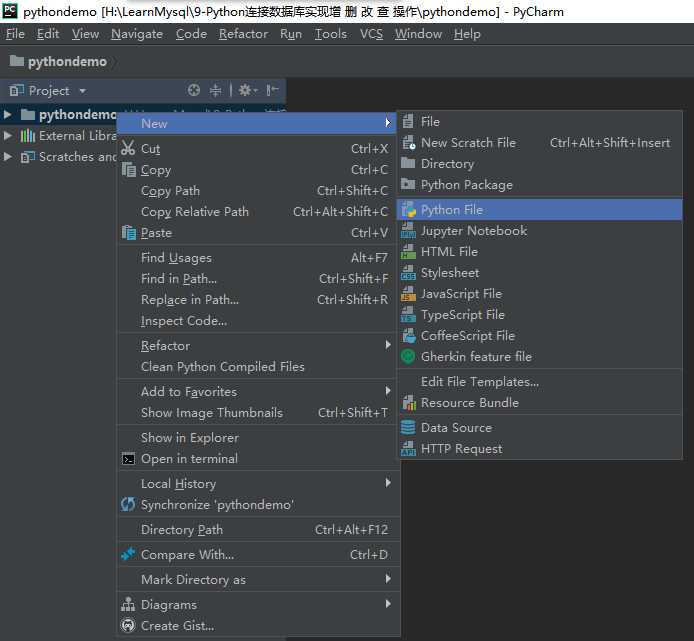
Task: Open the Edit menu
Action: pos(48,34)
